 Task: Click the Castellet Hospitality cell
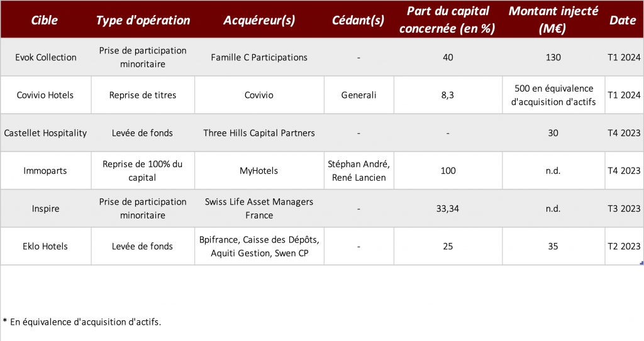coord(45,133)
